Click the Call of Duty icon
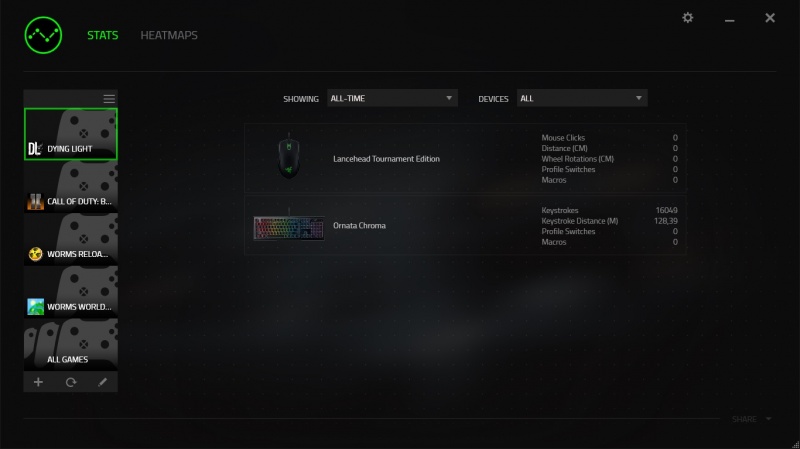The width and height of the screenshot is (800, 449). point(35,202)
